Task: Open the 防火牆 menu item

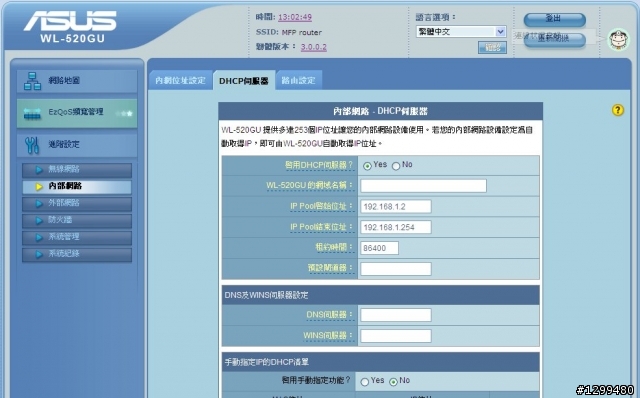Action: point(77,220)
